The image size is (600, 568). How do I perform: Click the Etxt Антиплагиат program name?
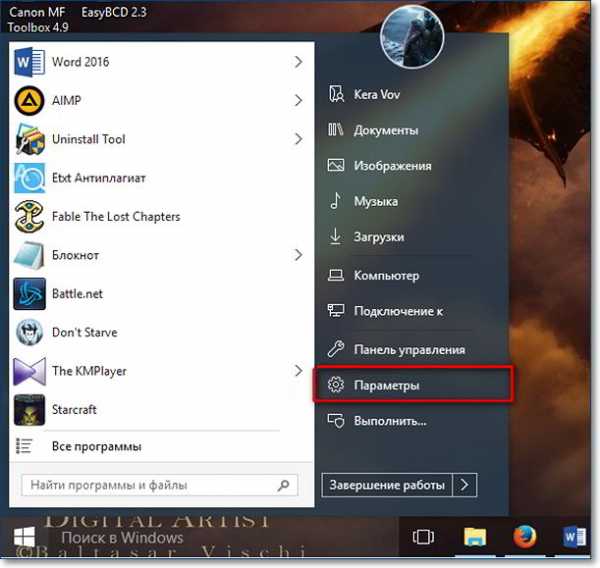point(99,178)
